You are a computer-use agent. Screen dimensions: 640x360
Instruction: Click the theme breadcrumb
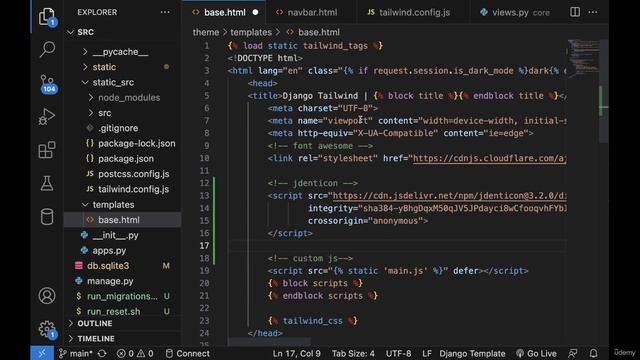(206, 32)
